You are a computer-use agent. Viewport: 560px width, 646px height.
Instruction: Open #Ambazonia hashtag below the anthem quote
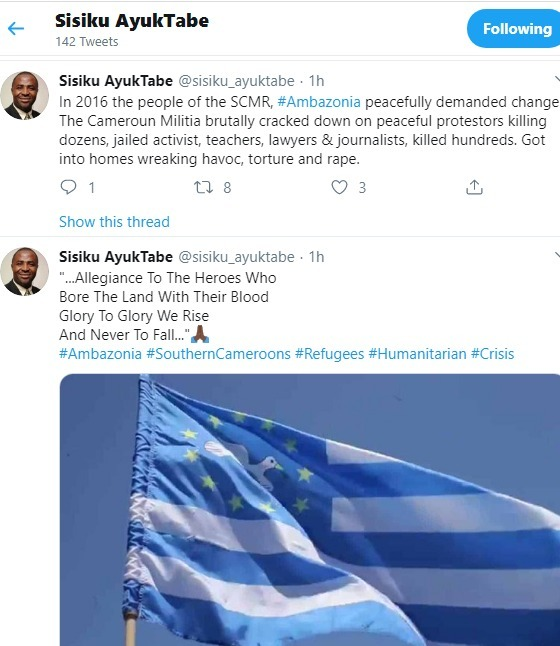(x=101, y=354)
